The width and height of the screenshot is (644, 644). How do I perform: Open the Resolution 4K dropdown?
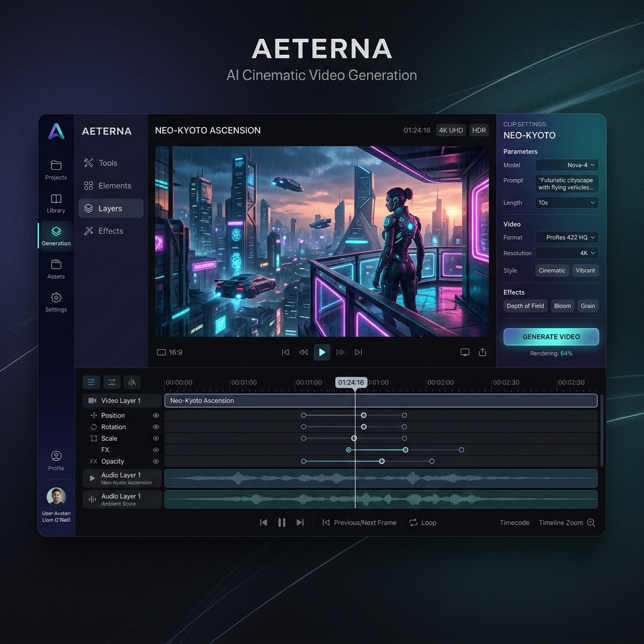(x=567, y=253)
